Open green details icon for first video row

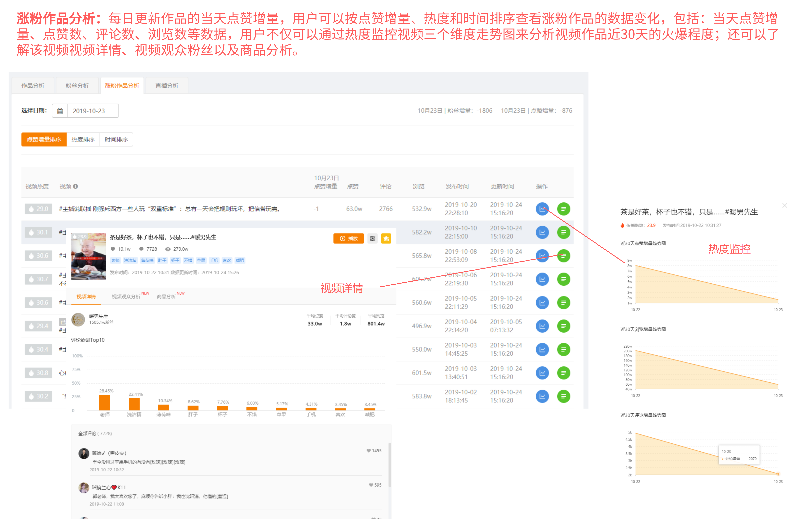pos(563,209)
